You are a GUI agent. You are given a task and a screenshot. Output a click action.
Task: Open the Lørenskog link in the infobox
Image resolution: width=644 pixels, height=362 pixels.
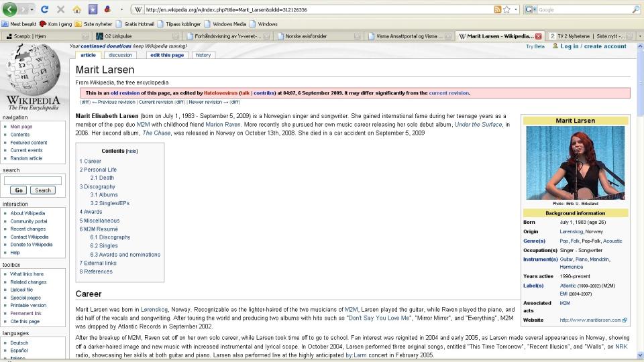tap(572, 231)
